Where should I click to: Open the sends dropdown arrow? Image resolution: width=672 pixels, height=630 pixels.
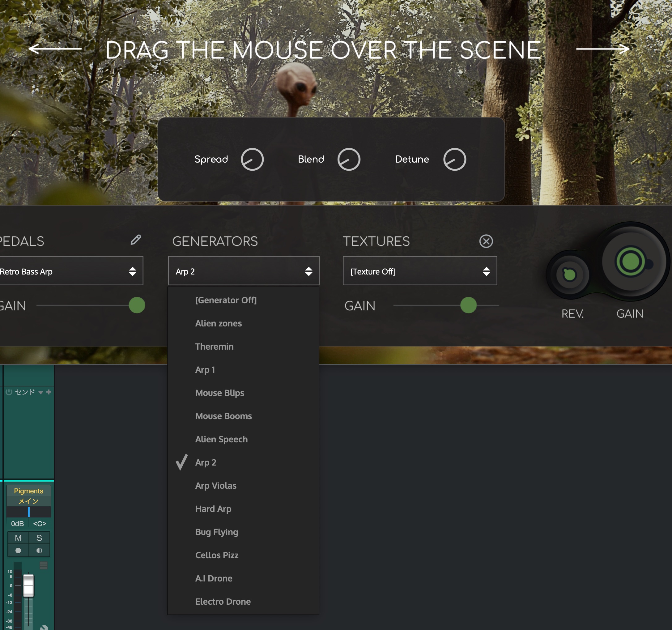click(40, 392)
